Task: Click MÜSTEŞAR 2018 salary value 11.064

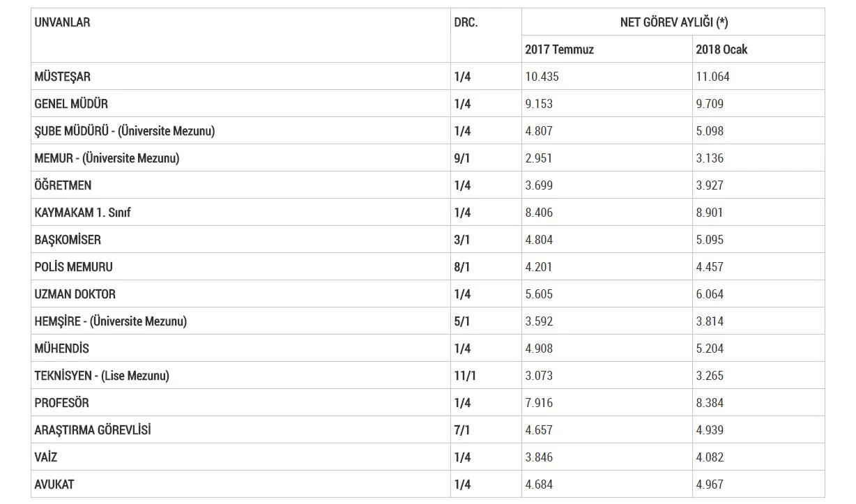Action: point(712,77)
